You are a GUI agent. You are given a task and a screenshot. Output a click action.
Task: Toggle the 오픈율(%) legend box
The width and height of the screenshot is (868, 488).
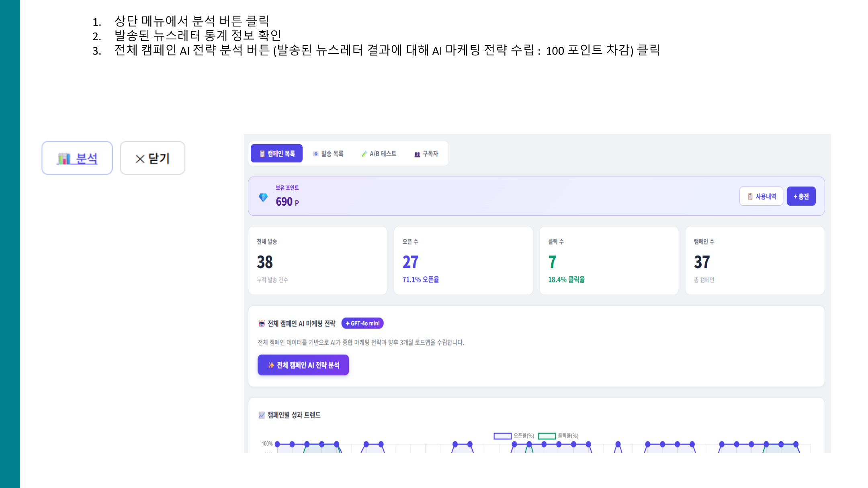[502, 436]
